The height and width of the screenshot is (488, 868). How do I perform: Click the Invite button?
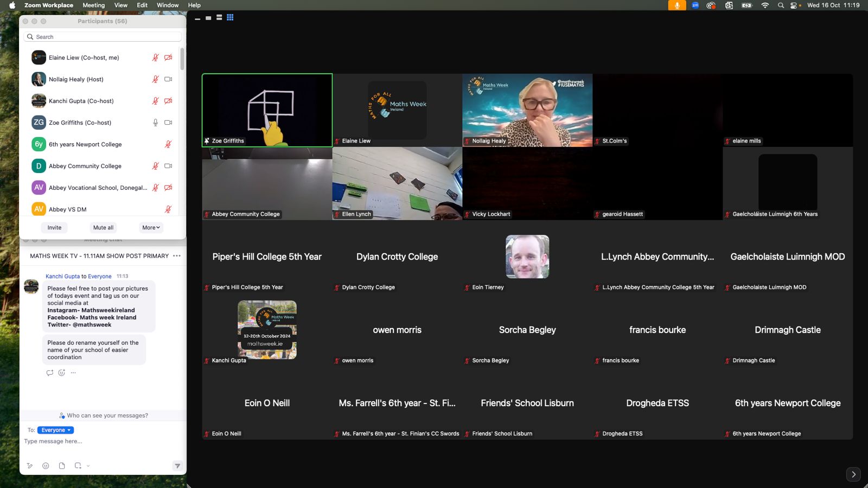54,228
